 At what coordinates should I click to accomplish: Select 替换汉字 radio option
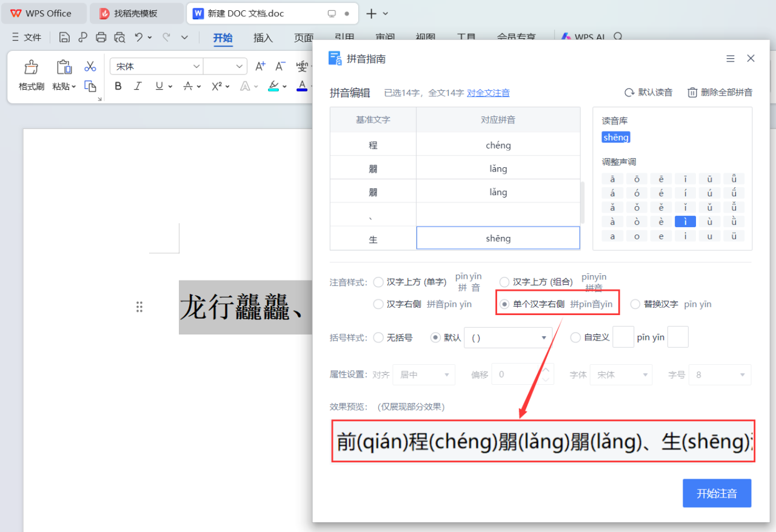tap(635, 304)
